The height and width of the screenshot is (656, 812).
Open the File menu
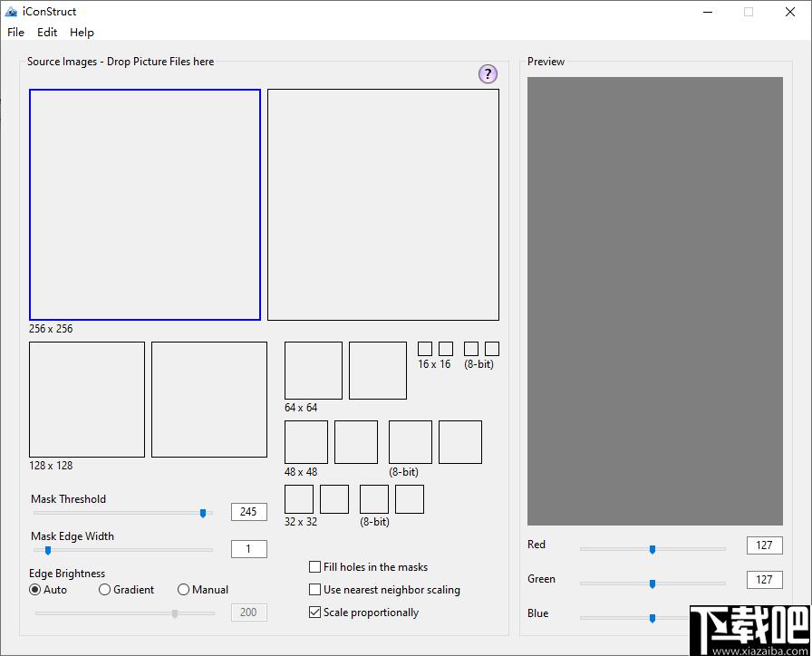(15, 32)
